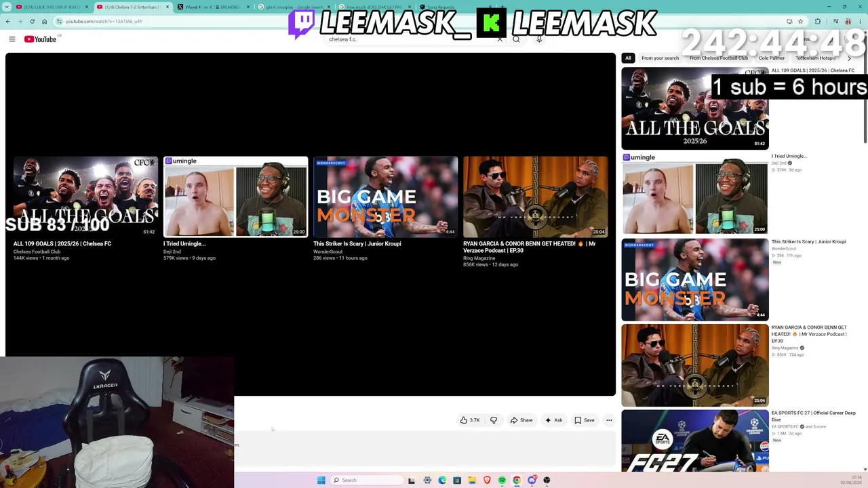The width and height of the screenshot is (868, 488).
Task: Switch to the Floyd on X tab
Action: [x=213, y=7]
